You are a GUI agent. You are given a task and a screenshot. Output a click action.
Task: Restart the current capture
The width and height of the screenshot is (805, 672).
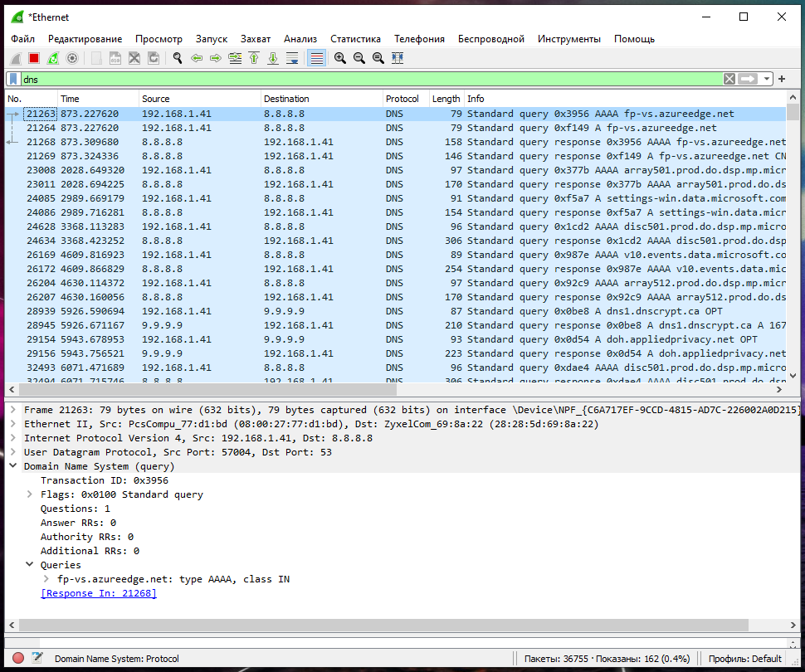(x=53, y=58)
